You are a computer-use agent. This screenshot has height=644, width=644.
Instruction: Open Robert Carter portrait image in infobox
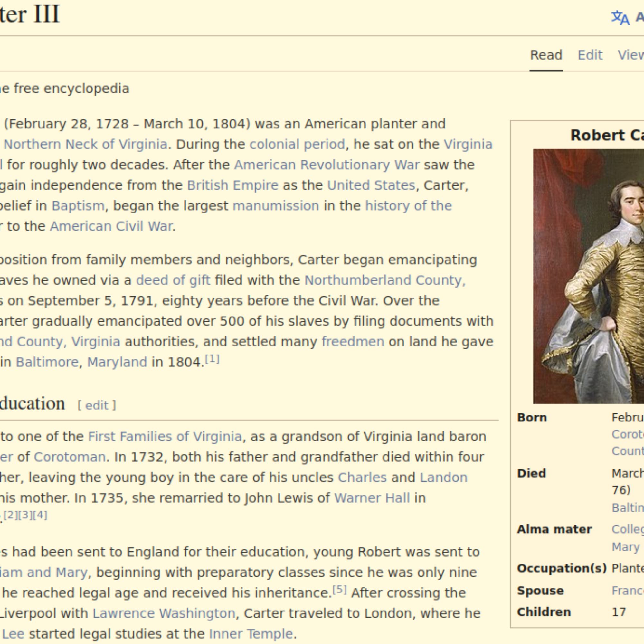(588, 276)
